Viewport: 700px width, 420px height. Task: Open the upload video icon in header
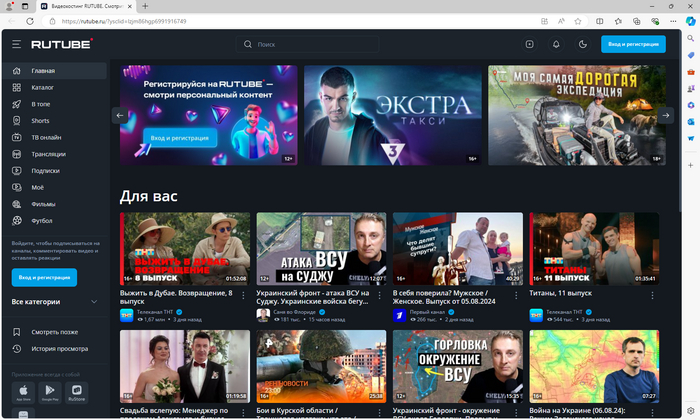click(x=529, y=44)
